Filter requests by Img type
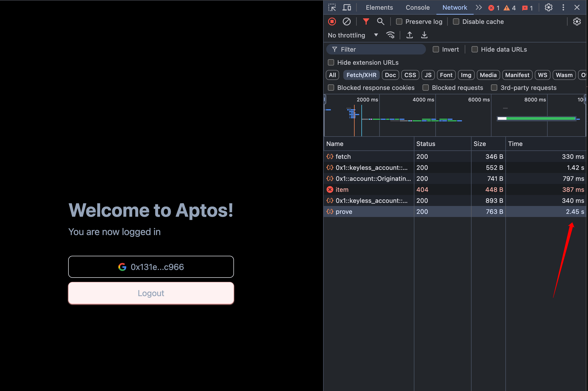 466,75
